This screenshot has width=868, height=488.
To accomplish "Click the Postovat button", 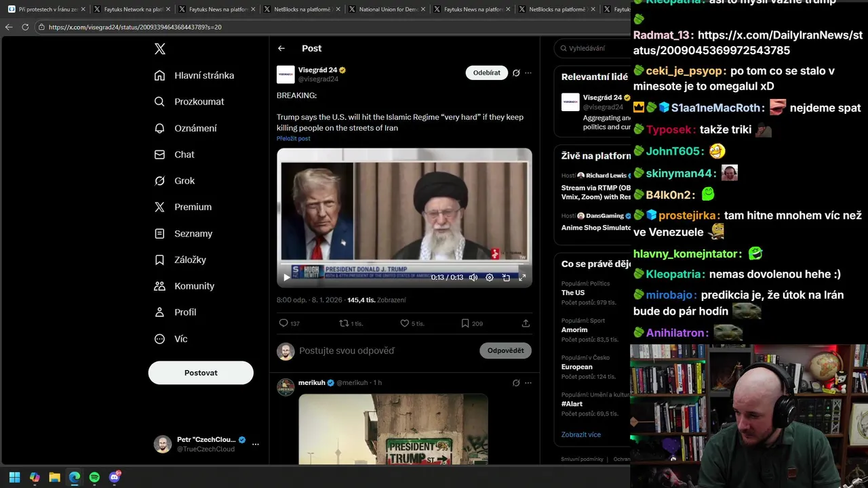I will click(x=201, y=373).
